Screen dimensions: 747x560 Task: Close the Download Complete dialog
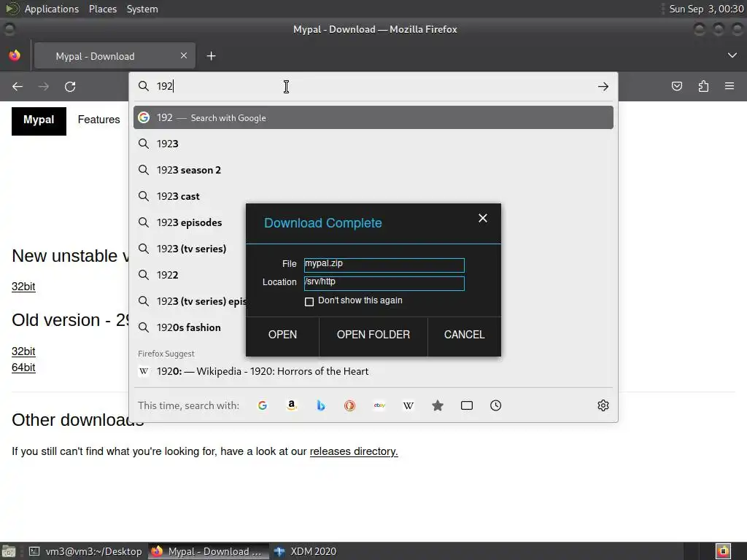[x=483, y=218]
